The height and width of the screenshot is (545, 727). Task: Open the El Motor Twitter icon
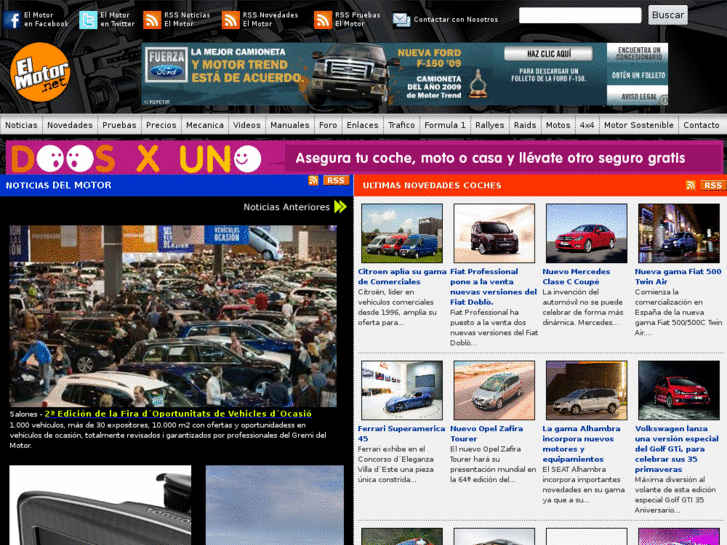[x=88, y=20]
